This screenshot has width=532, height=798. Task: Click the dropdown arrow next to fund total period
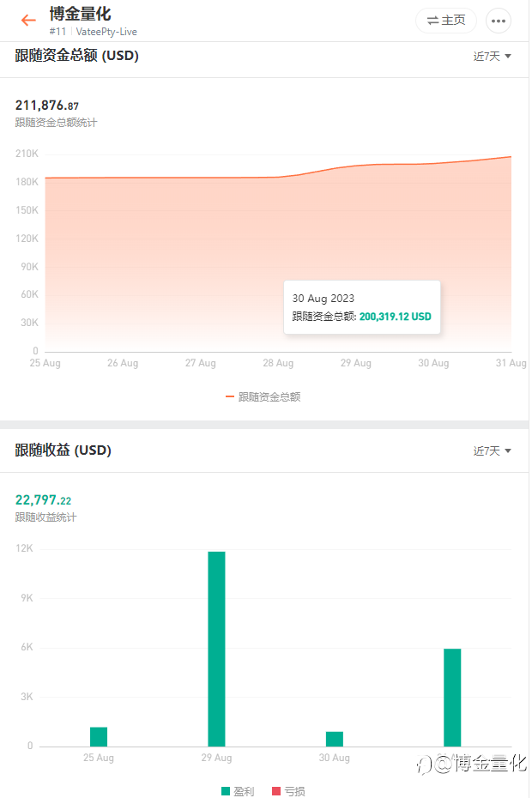click(508, 56)
